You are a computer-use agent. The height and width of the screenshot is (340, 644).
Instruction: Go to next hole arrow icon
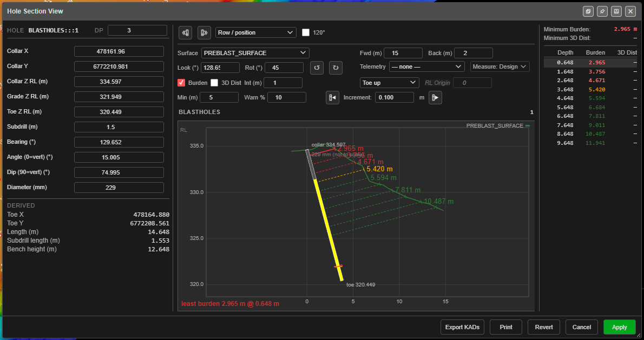pyautogui.click(x=204, y=32)
